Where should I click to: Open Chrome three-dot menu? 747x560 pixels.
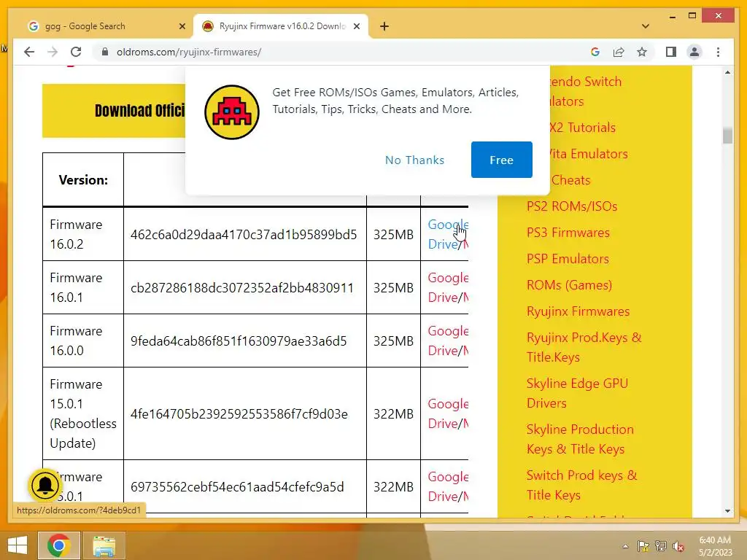click(x=718, y=52)
